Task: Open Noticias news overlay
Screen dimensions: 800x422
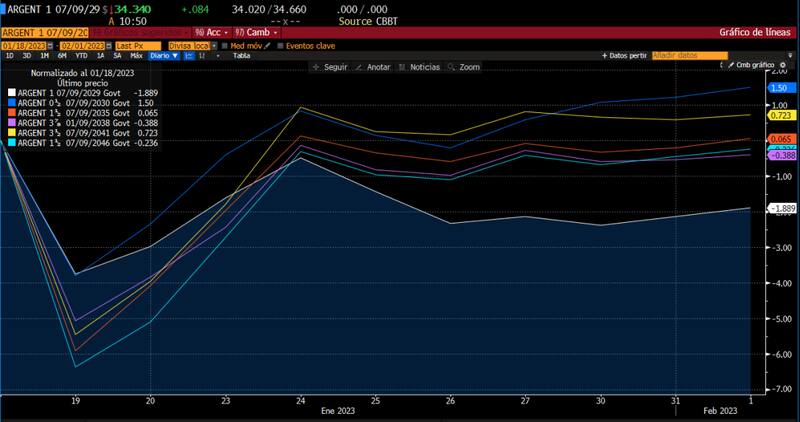Action: click(x=420, y=67)
